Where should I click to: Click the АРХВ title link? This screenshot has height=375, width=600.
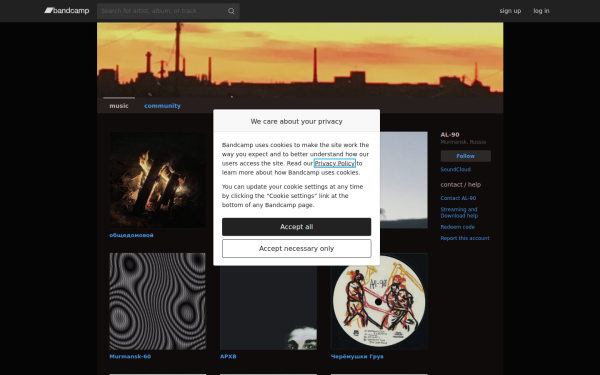(x=228, y=357)
